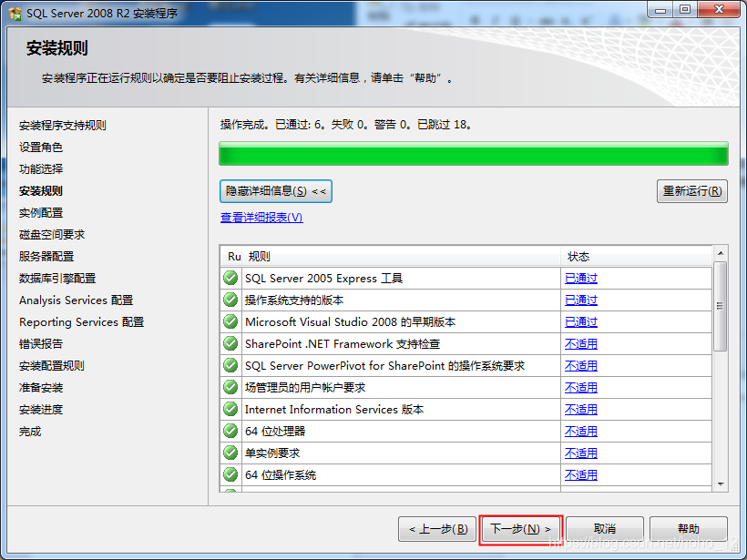Click the rules list vertical scrollbar thumb
The image size is (747, 560).
pos(721,306)
